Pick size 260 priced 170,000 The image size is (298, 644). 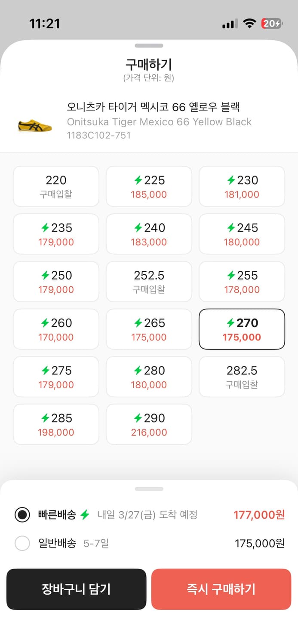pos(56,329)
